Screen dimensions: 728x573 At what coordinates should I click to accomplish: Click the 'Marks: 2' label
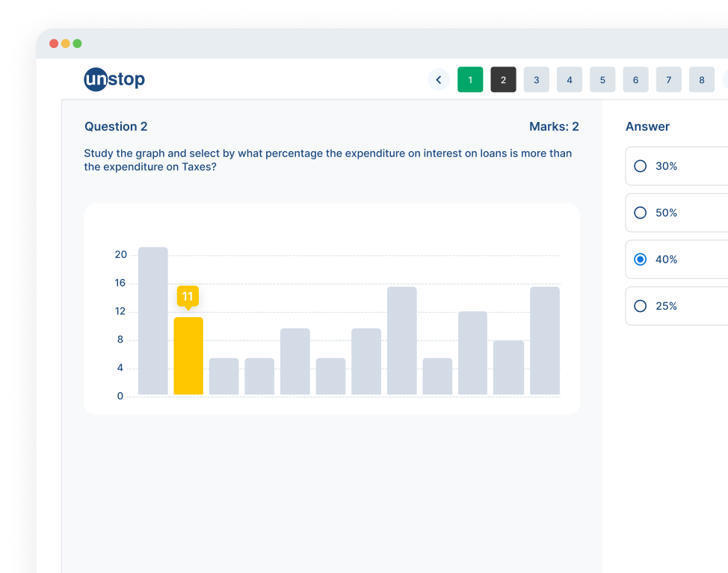[x=554, y=126]
